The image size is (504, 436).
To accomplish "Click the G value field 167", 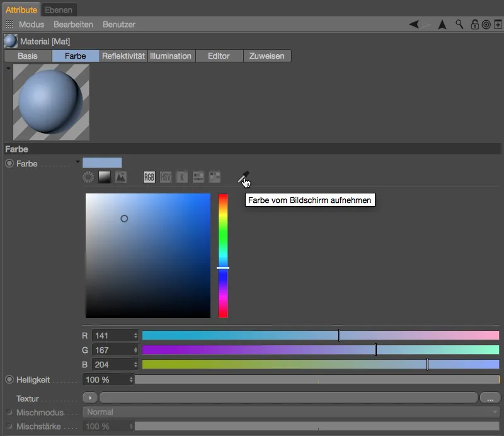I will pos(113,350).
